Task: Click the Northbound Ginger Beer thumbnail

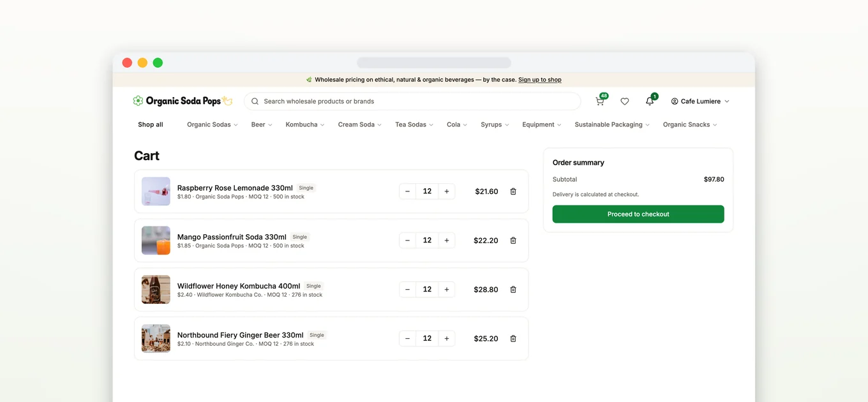Action: pos(156,339)
